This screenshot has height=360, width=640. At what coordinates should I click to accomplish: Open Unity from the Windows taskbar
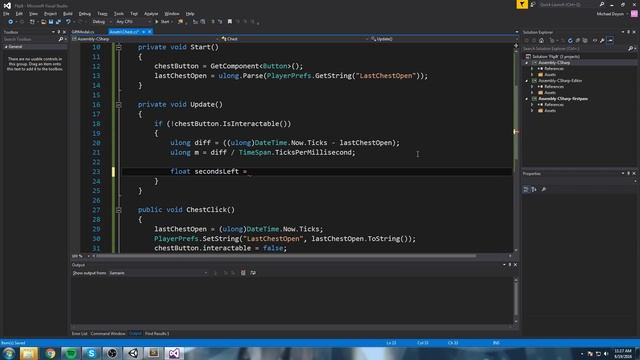click(x=133, y=353)
